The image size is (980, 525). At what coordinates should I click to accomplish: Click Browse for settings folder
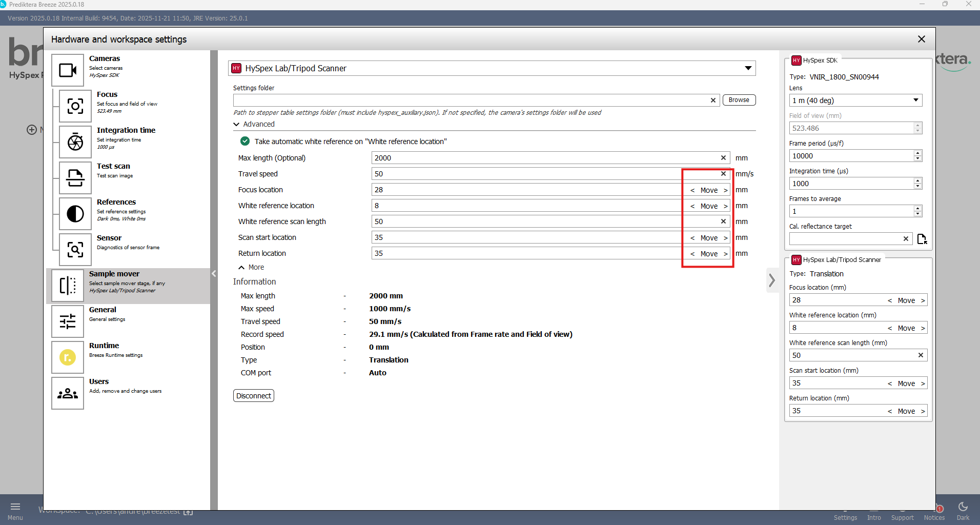click(739, 100)
